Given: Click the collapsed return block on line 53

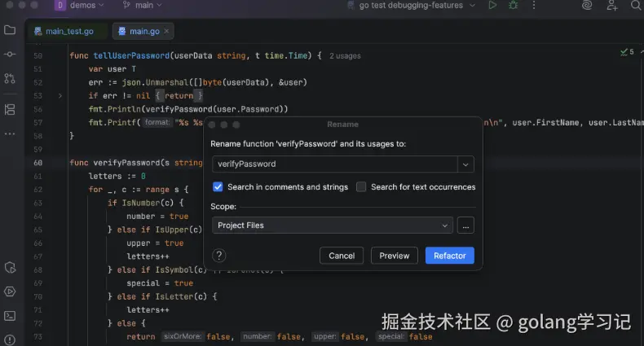Looking at the screenshot, I should pos(179,96).
